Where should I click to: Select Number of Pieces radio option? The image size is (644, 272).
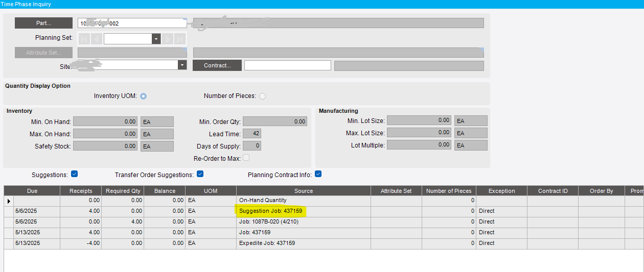coord(262,96)
